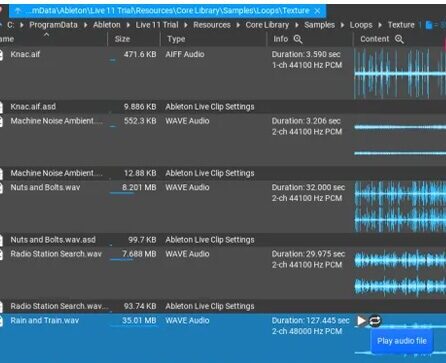Screen dimensions: 446x363
Task: Select Nuts and Bolts.wav file
Action: coord(45,187)
